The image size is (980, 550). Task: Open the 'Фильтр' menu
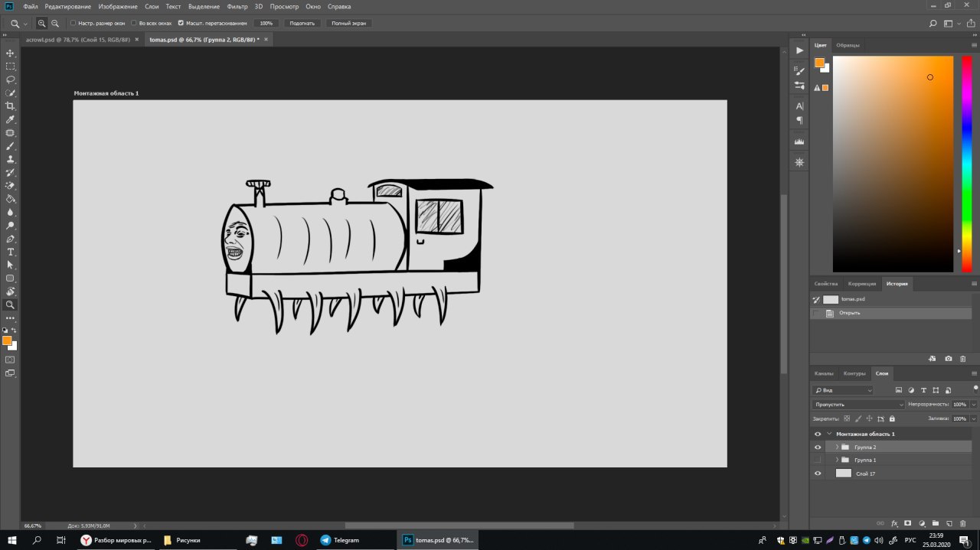(237, 6)
